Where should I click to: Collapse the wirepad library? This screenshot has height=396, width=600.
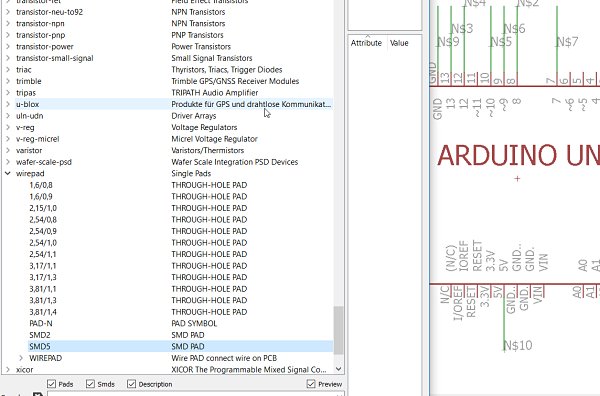pos(8,173)
